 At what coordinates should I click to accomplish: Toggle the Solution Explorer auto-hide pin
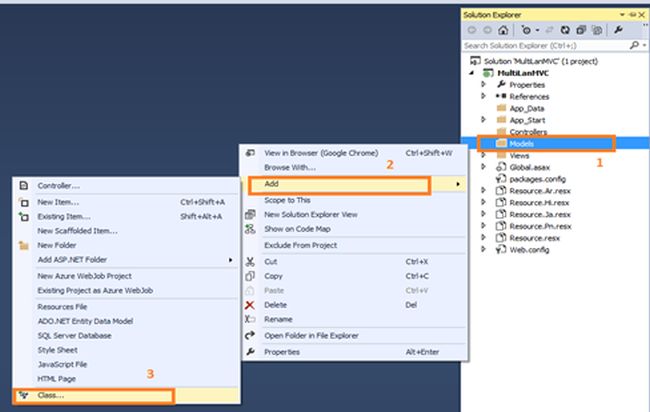632,15
